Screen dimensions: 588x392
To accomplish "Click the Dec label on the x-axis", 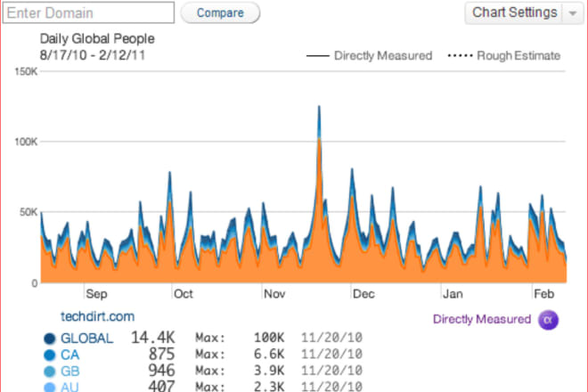I will [363, 294].
